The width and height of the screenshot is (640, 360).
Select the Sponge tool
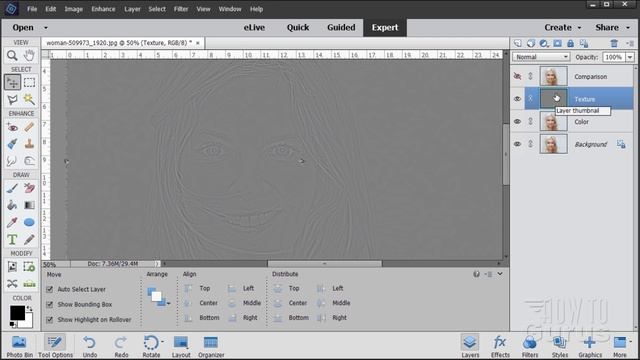(x=29, y=161)
